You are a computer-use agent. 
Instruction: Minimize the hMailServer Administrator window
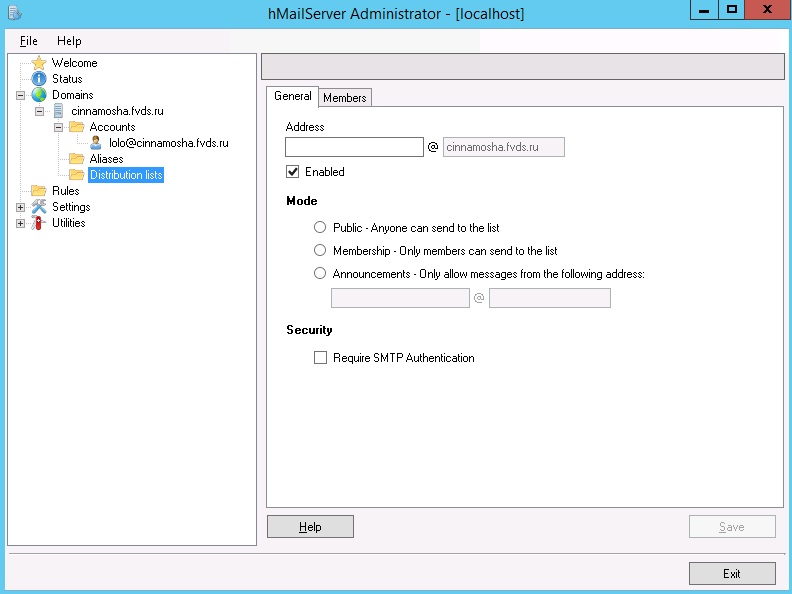pos(704,10)
